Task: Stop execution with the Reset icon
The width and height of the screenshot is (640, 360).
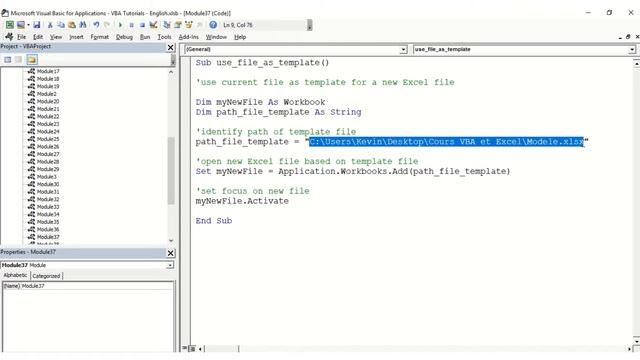Action: [x=142, y=25]
